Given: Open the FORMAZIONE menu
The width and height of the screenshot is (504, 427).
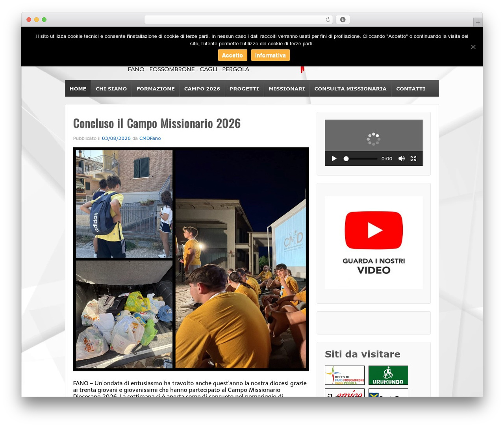Looking at the screenshot, I should click(x=156, y=89).
